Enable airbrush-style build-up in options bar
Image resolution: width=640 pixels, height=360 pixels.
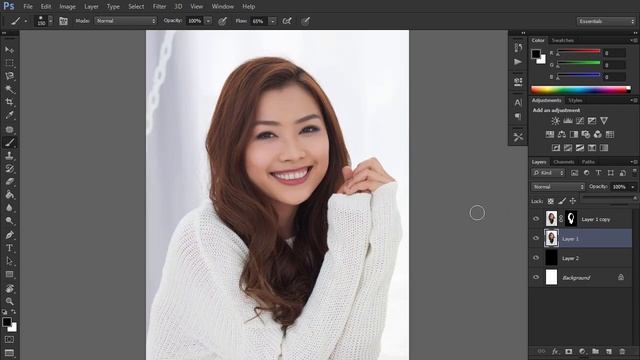tap(287, 21)
